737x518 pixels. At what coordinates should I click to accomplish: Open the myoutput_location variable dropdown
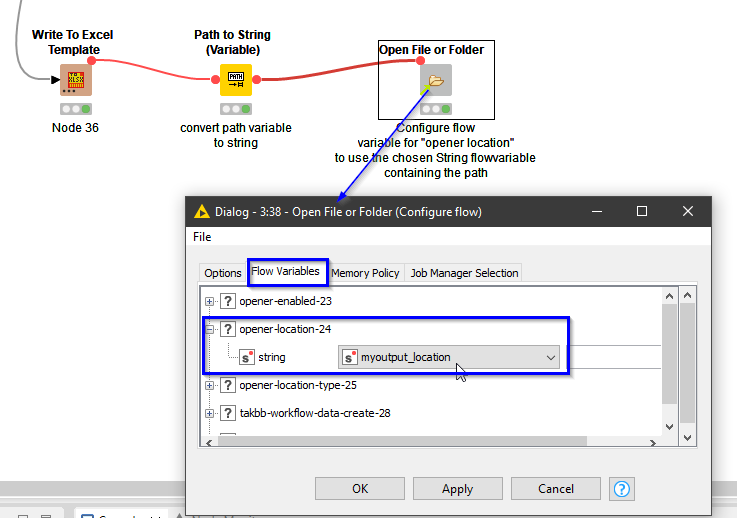[x=550, y=357]
